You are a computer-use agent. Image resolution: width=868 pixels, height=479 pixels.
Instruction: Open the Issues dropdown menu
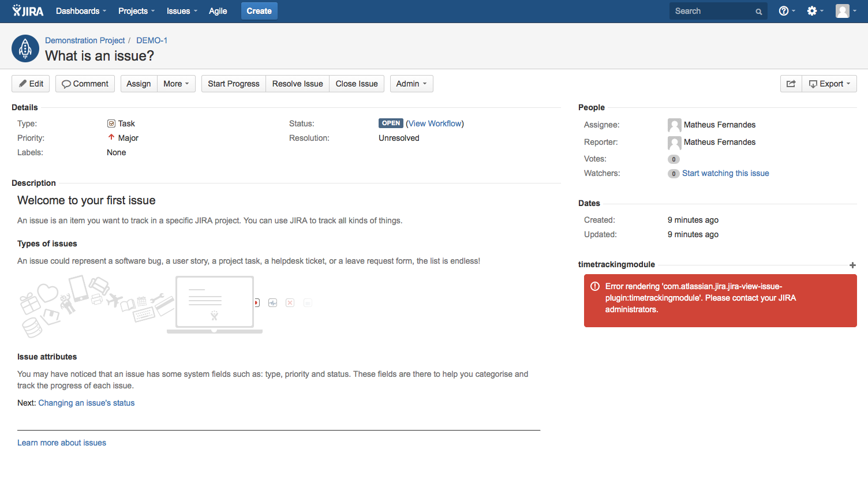182,11
